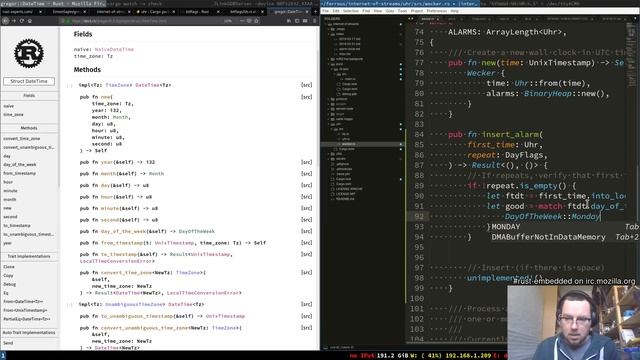Click Struct DateTime sidebar heading

coord(29,81)
